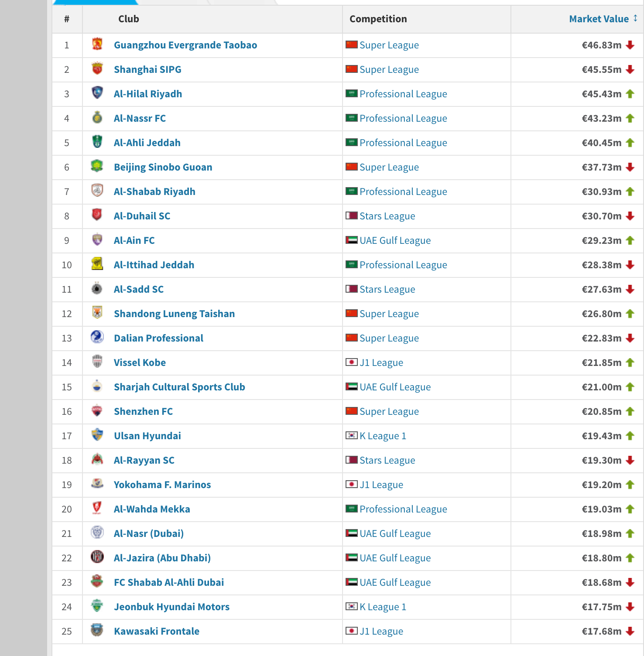Click the Al-Duhail SC club crest
Screen dimensions: 644x656
(97, 215)
